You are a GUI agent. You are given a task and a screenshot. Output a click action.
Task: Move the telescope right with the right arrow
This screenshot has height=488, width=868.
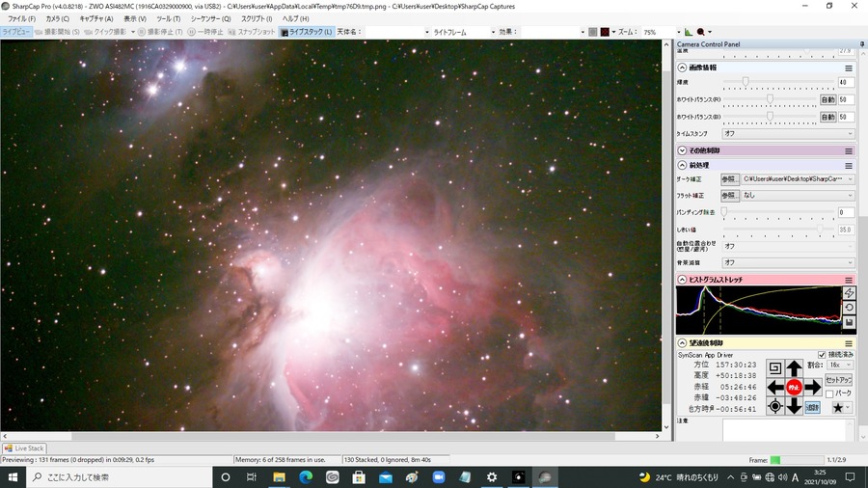click(x=813, y=388)
